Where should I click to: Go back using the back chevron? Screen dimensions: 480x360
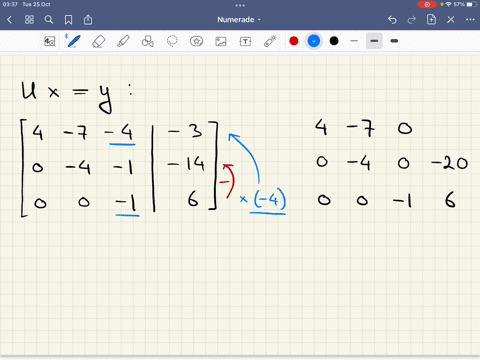9,20
